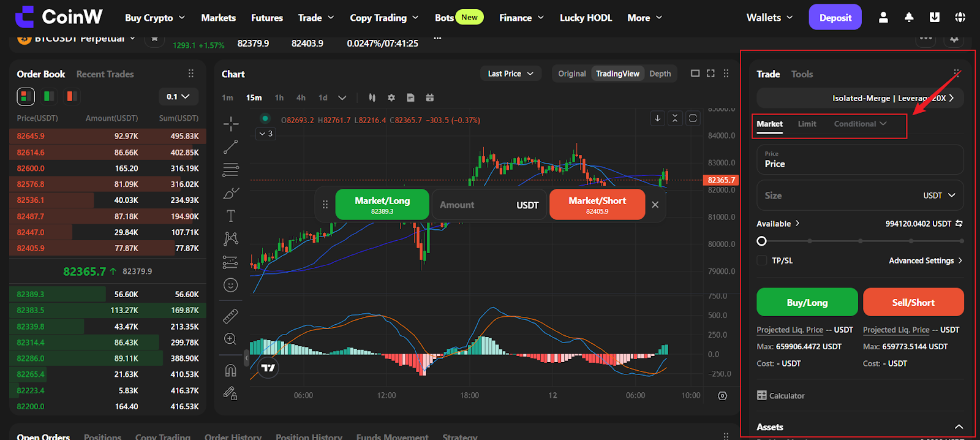Screen dimensions: 980x440
Task: Open the order book 0.1 precision dropdown
Action: 178,97
